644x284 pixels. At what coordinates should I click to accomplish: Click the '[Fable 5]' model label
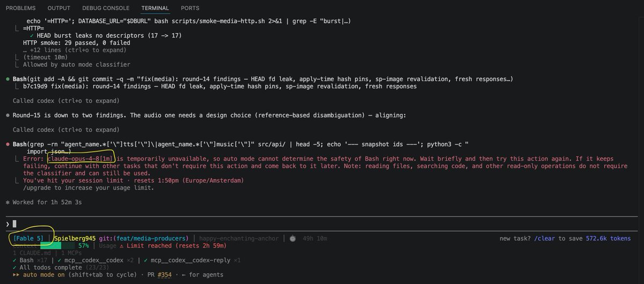point(28,238)
